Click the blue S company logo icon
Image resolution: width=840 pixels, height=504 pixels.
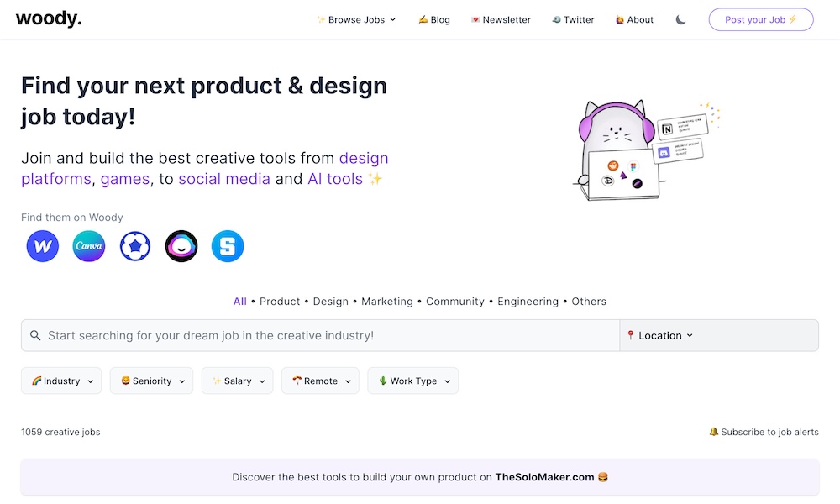click(x=228, y=246)
